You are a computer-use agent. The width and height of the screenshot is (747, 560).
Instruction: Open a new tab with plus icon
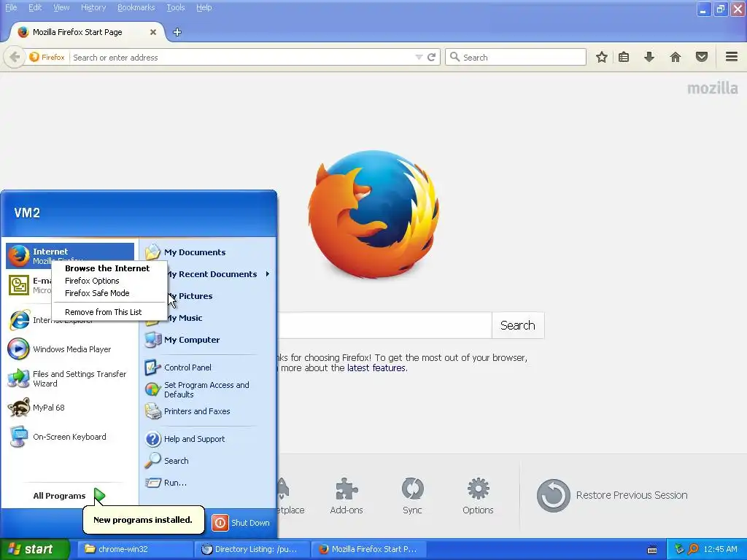pyautogui.click(x=177, y=32)
